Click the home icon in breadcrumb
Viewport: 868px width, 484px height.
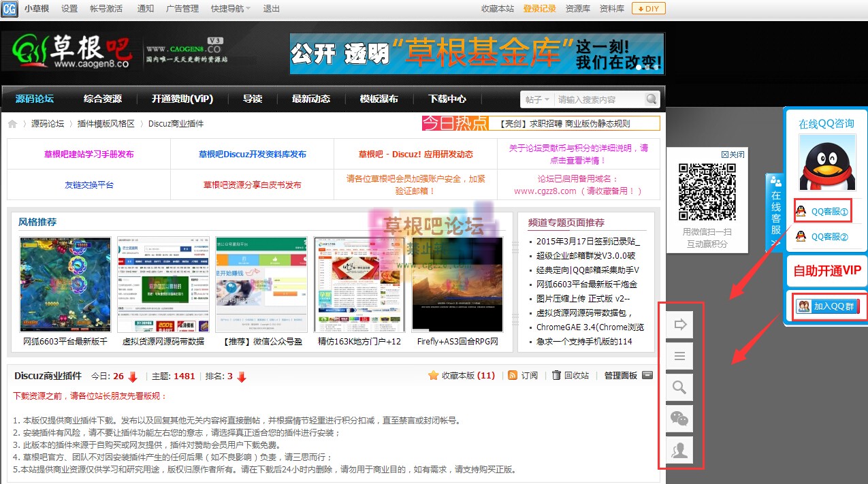point(12,124)
